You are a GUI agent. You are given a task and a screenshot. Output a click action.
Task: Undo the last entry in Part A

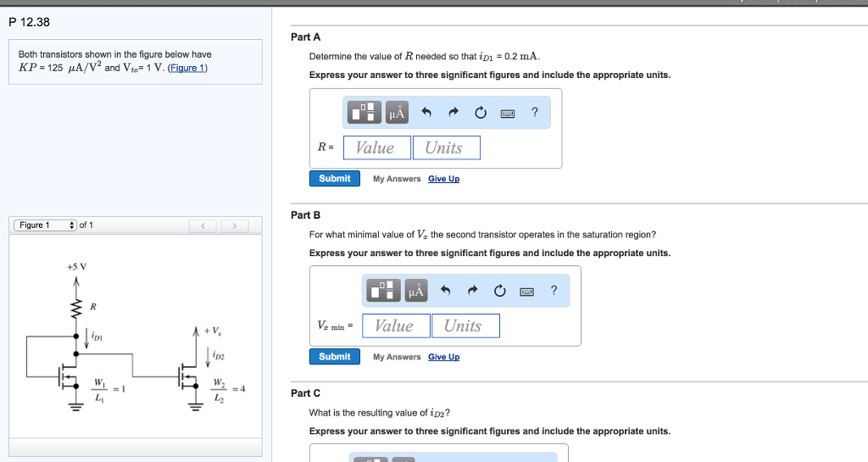(426, 112)
